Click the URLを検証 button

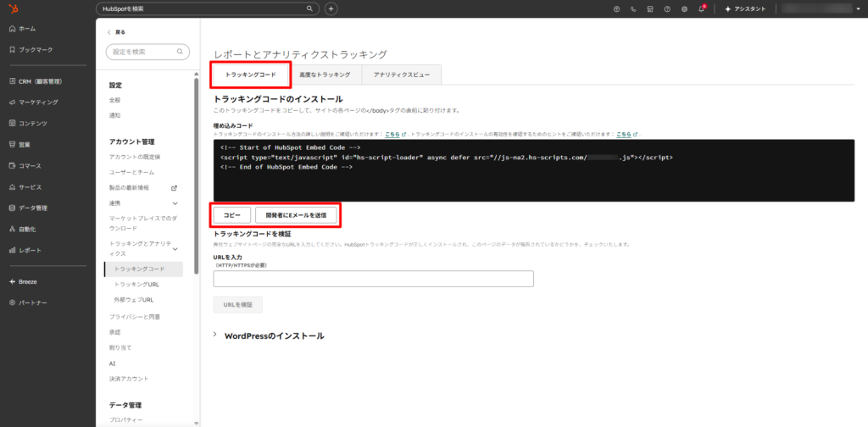(238, 305)
